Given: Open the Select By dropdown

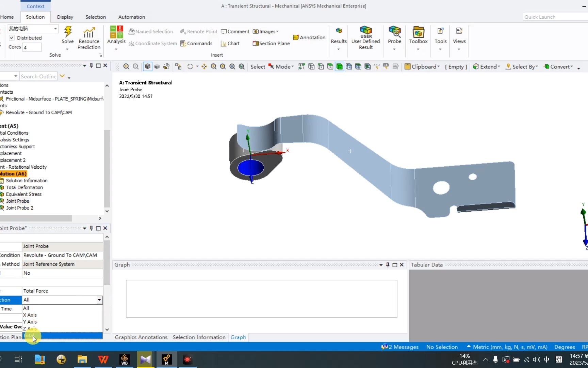Looking at the screenshot, I should [x=522, y=66].
